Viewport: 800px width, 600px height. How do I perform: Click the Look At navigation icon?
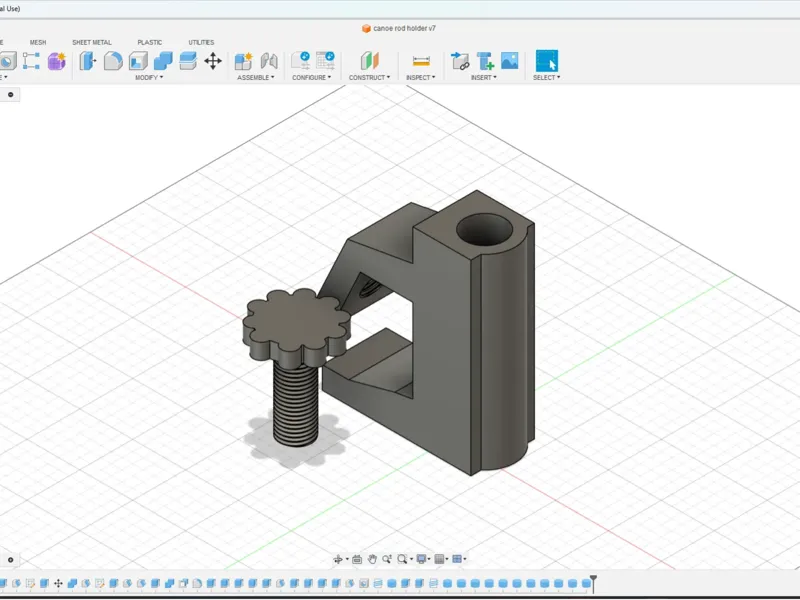357,560
